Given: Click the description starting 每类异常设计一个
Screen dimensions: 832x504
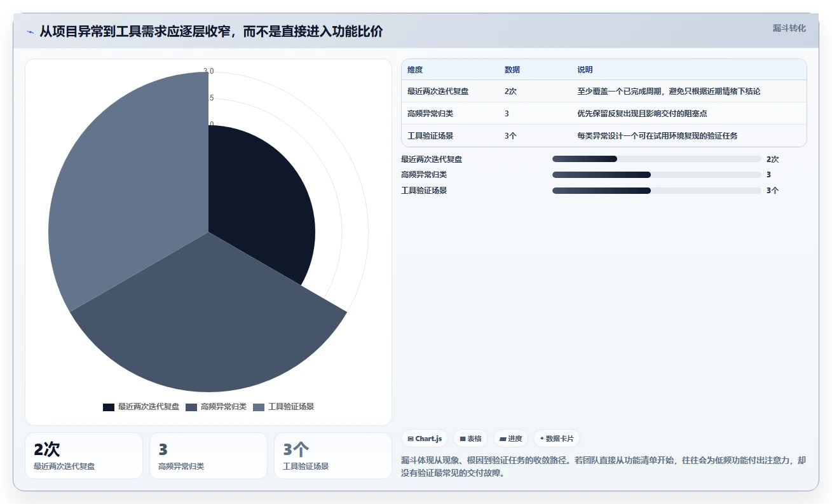Looking at the screenshot, I should click(657, 136).
